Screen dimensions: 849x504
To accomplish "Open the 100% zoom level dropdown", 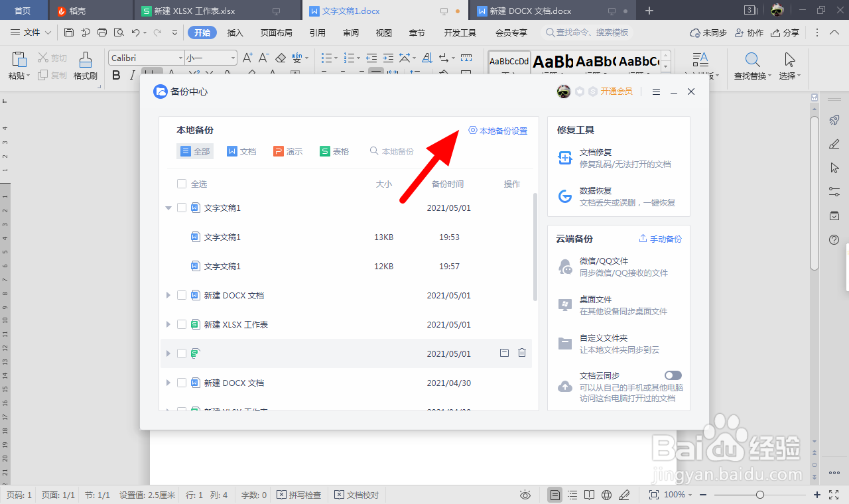I will [677, 495].
